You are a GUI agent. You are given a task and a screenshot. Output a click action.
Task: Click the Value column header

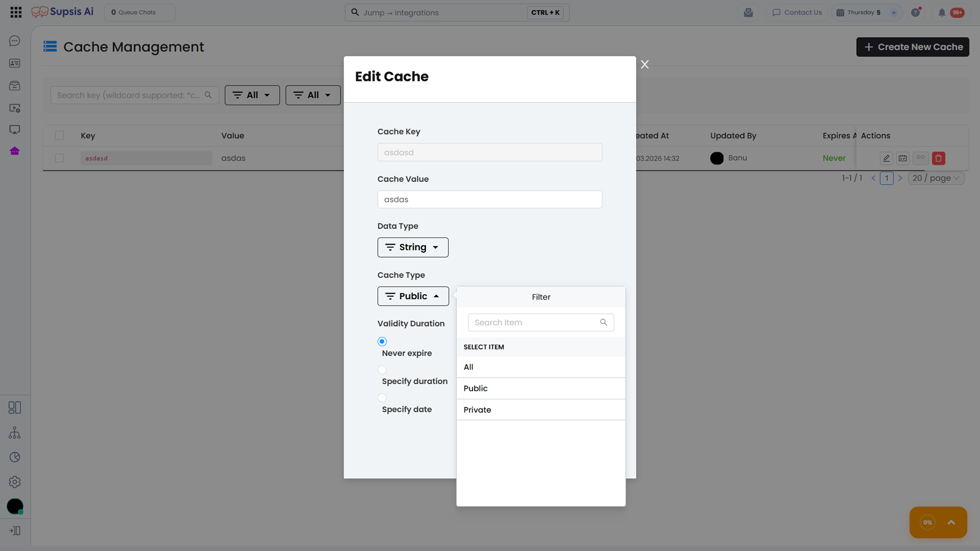[x=233, y=135]
